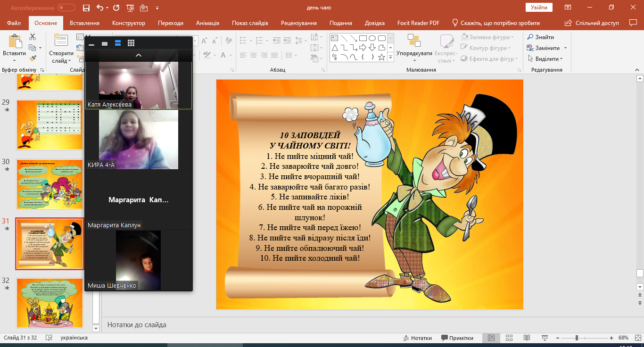The width and height of the screenshot is (644, 347).
Task: Open the Виділити select dropdown
Action: (x=546, y=59)
